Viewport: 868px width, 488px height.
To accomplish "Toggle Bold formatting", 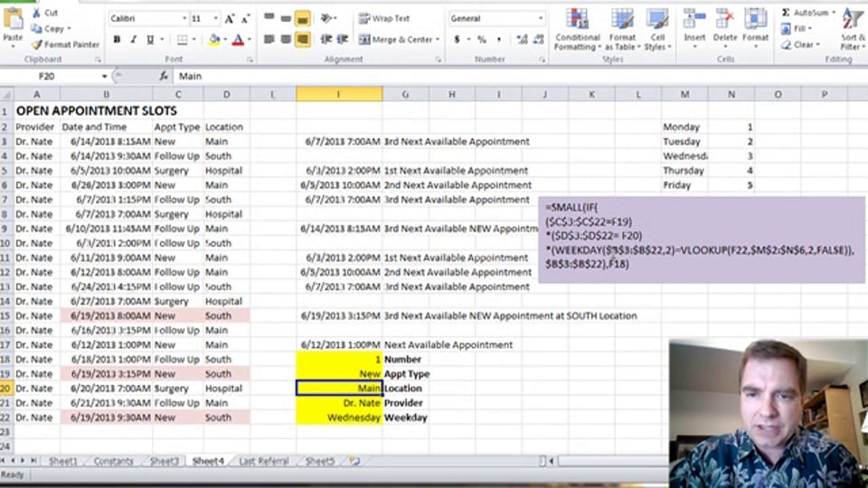I will [x=117, y=39].
